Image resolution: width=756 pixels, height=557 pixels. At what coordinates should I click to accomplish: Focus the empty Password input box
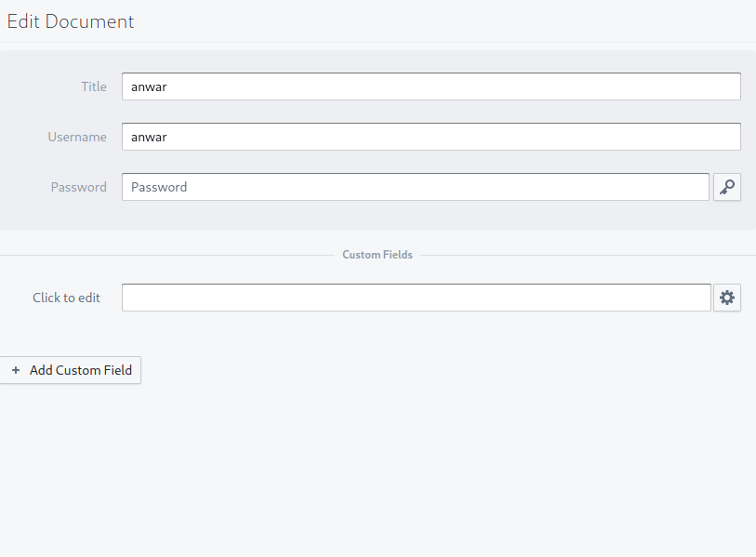372,187
